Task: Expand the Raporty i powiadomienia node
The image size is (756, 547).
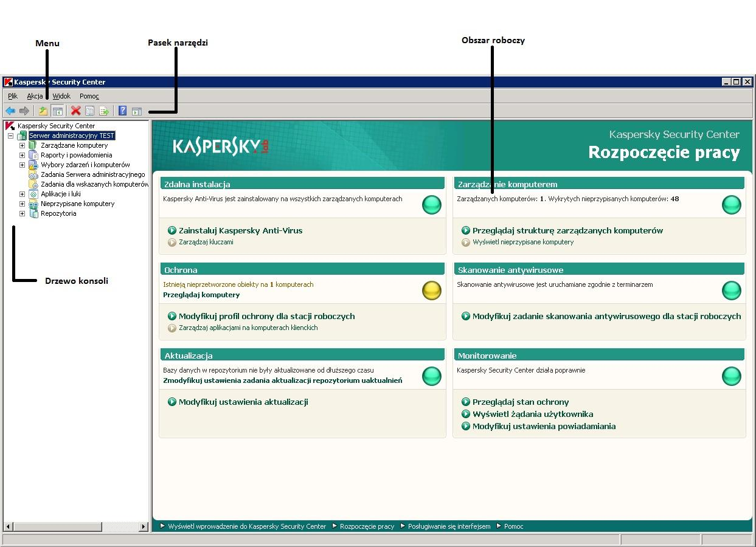Action: [23, 155]
